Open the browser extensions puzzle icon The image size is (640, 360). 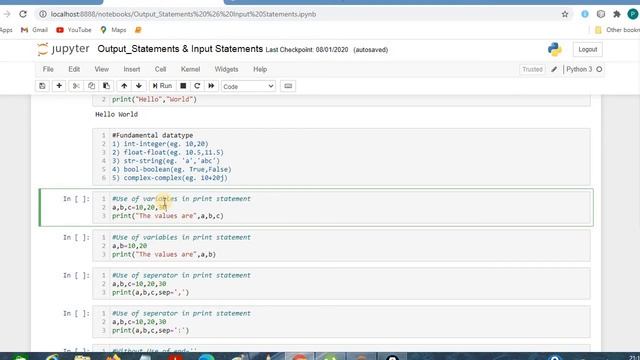coord(617,14)
